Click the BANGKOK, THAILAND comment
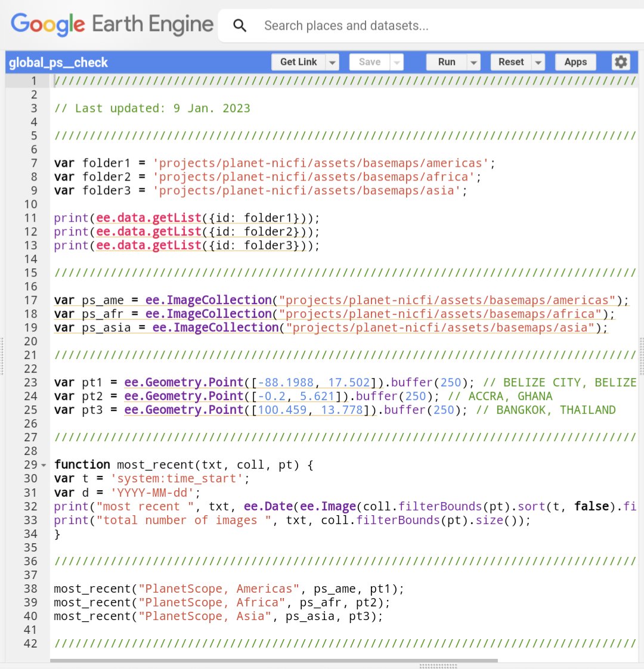The height and width of the screenshot is (669, 644). tap(546, 410)
